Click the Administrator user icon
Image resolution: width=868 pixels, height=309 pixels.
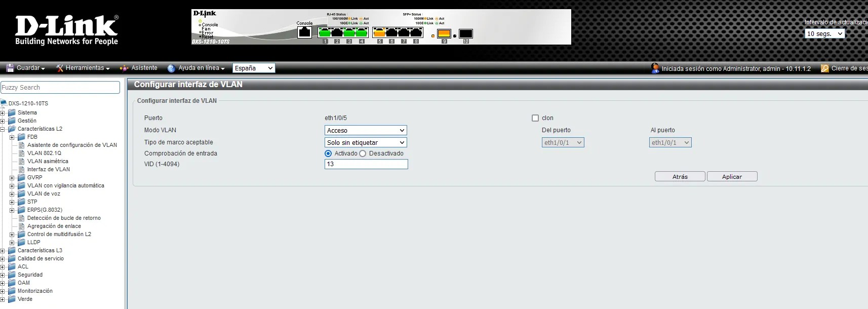coord(655,68)
